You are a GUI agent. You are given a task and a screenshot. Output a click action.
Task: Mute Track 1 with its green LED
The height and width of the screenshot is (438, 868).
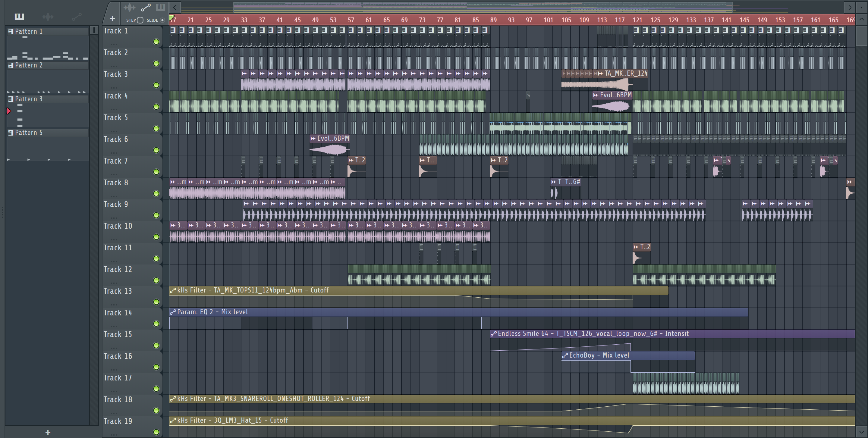click(x=156, y=42)
